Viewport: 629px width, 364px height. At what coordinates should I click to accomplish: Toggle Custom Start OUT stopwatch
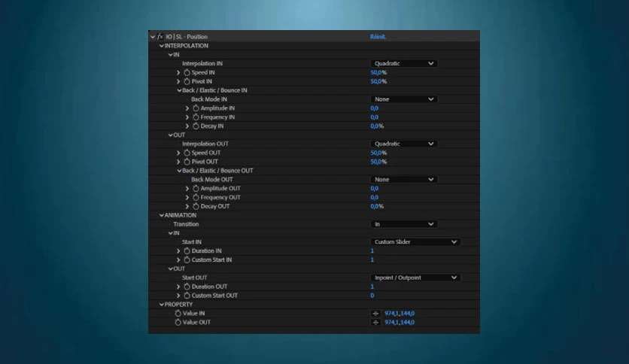tap(187, 296)
